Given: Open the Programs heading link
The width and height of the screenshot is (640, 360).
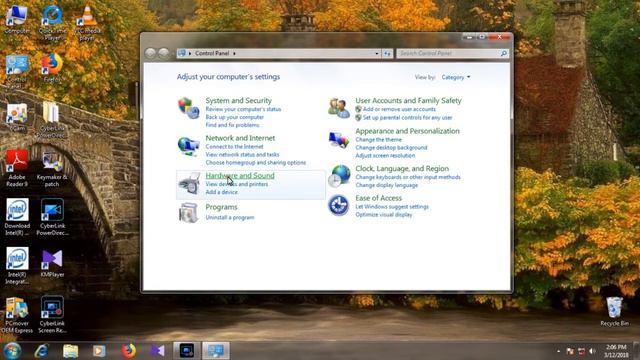Looking at the screenshot, I should click(x=221, y=207).
